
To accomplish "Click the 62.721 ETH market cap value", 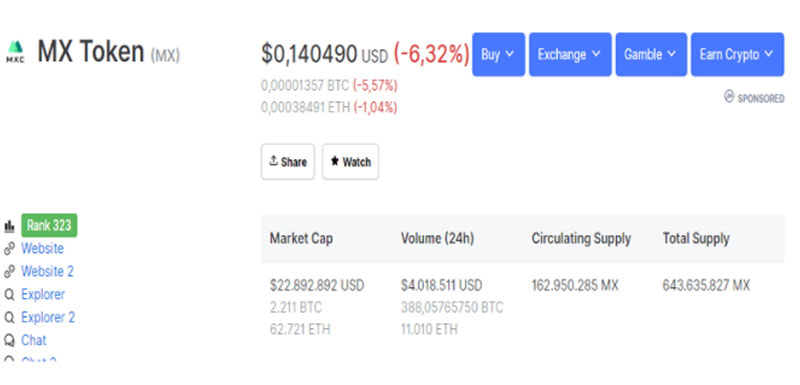I will tap(300, 329).
